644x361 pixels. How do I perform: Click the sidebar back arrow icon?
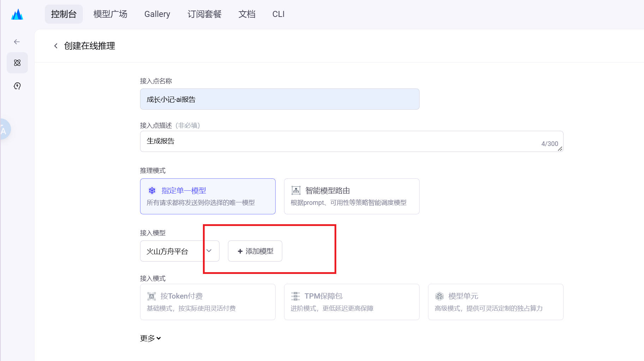(x=17, y=42)
